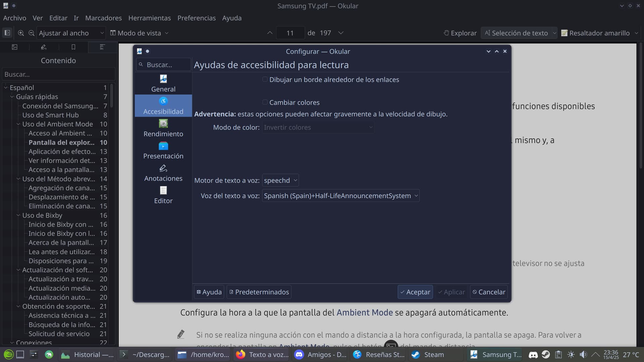The image size is (644, 362).
Task: Open the Presentación settings page
Action: (163, 150)
